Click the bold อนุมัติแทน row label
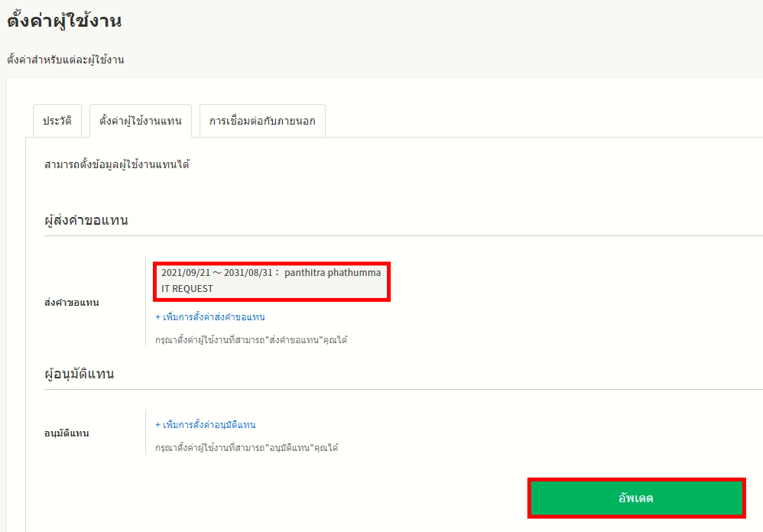763x532 pixels. point(67,433)
